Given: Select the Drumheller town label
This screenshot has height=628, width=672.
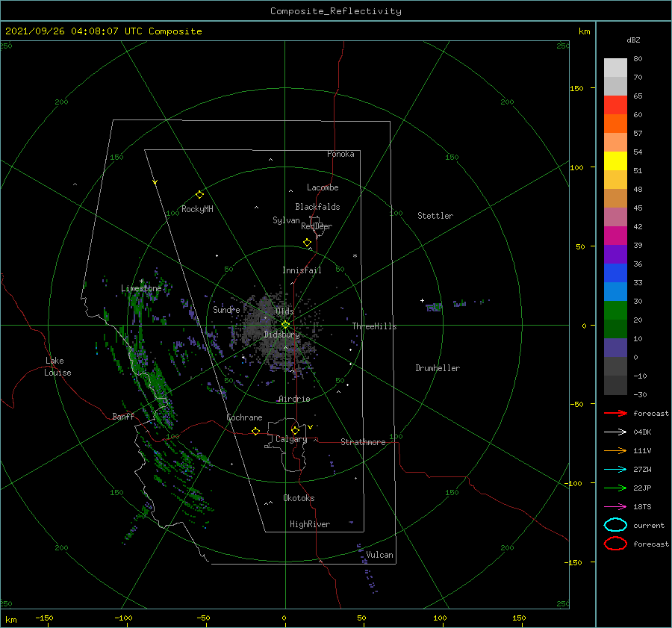Looking at the screenshot, I should tap(438, 368).
